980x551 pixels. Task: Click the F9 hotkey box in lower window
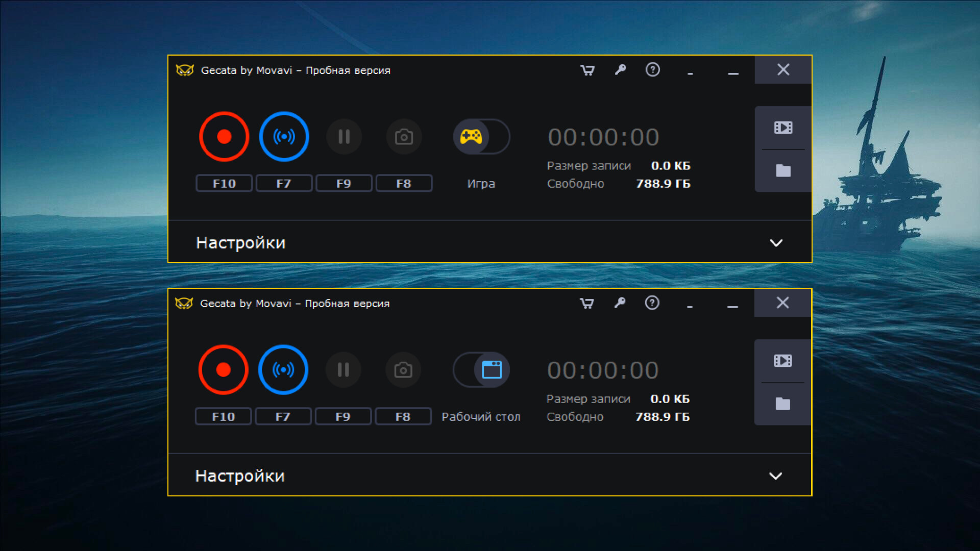pos(343,417)
